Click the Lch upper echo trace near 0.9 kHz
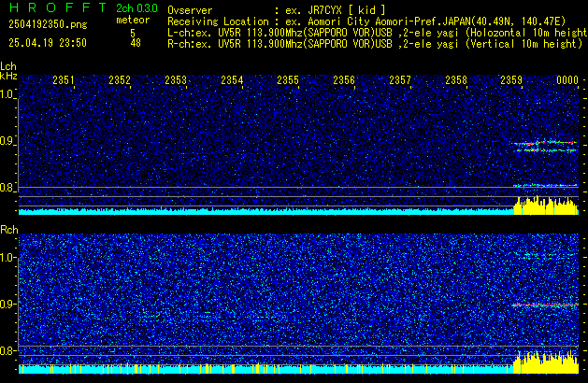588x383 pixels. tap(544, 143)
